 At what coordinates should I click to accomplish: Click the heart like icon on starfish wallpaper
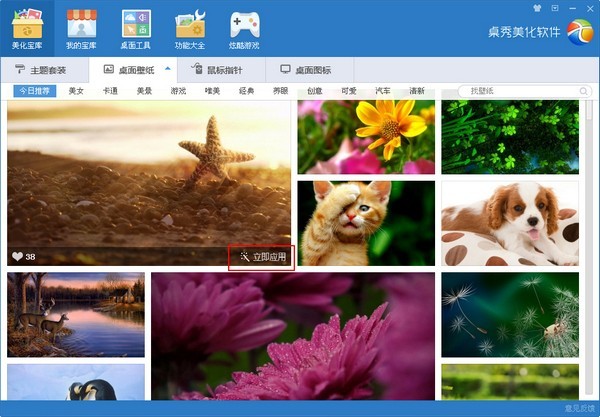pyautogui.click(x=17, y=257)
